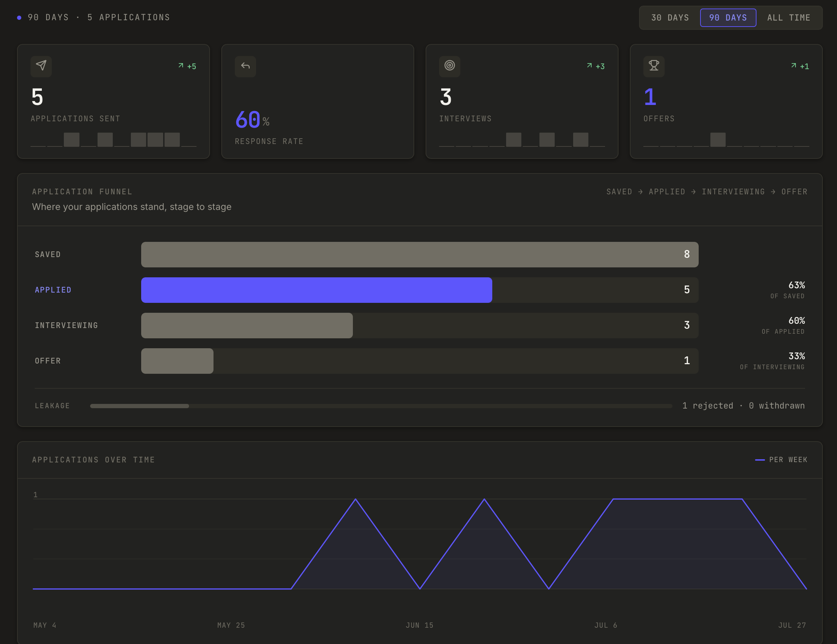
Task: Click the Per Week legend entry
Action: coord(781,460)
